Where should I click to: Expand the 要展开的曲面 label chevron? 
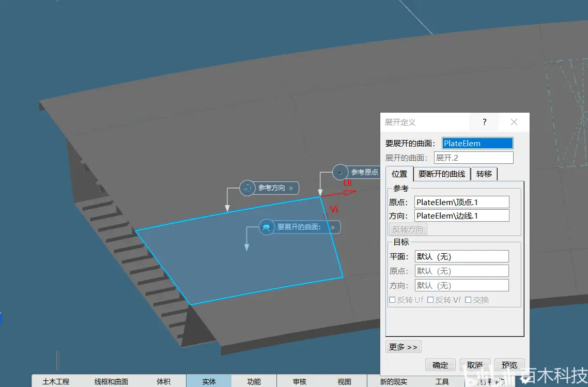click(x=333, y=227)
